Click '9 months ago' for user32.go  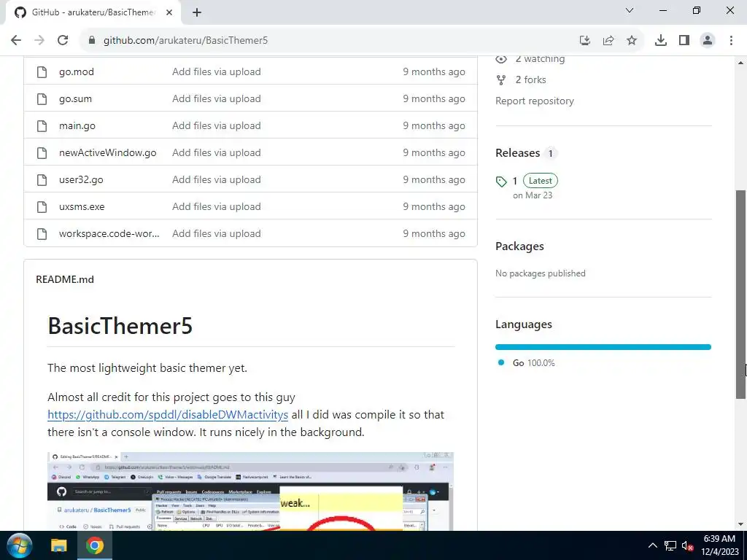[434, 180]
